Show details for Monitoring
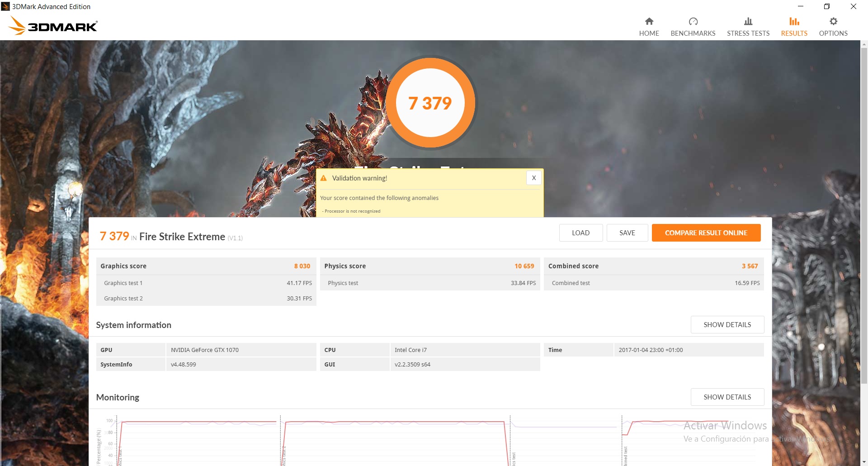Screen dimensions: 868x466 point(727,397)
